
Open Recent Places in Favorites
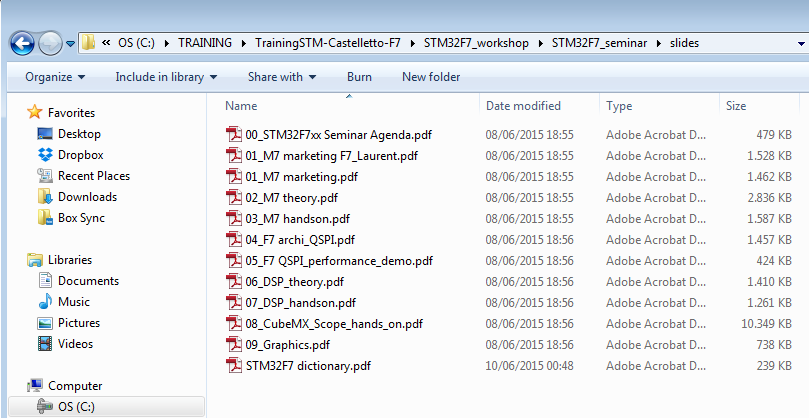click(x=94, y=176)
